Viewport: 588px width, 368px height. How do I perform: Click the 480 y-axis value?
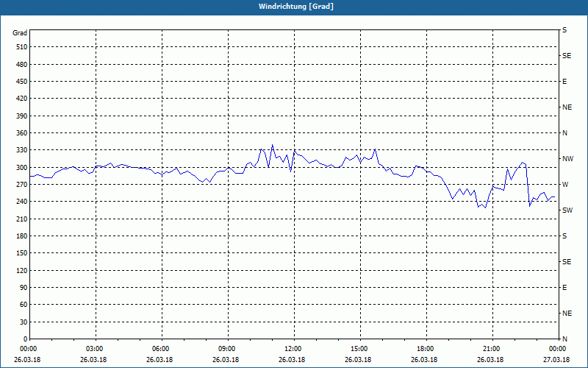[22, 65]
